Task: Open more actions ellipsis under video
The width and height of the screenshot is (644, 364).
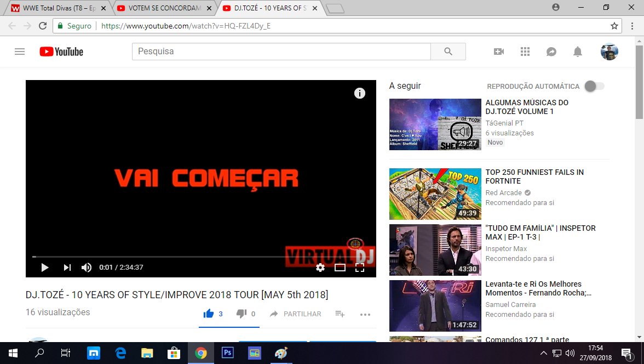Action: pyautogui.click(x=365, y=314)
